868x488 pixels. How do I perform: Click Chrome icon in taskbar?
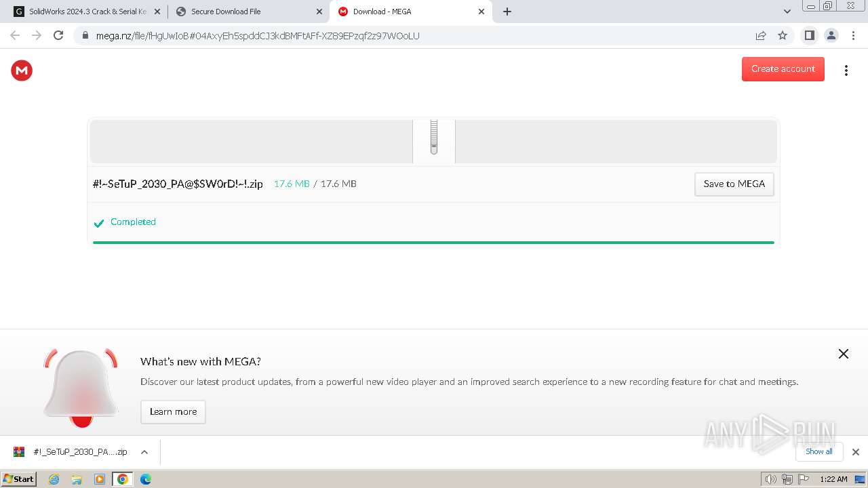pos(123,479)
